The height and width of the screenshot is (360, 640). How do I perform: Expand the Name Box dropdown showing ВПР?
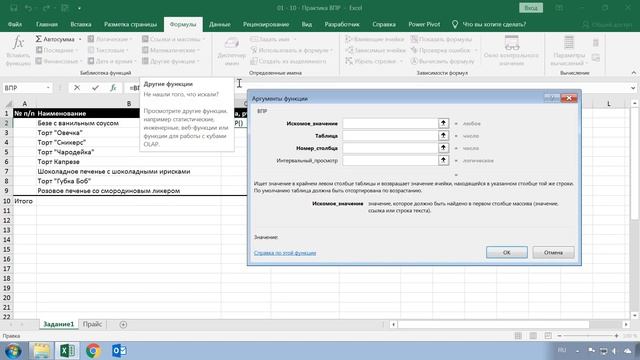(x=48, y=88)
